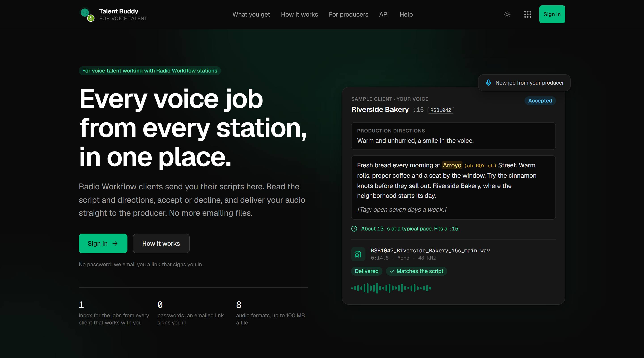The width and height of the screenshot is (644, 358).
Task: Open the How it works nav item
Action: click(x=299, y=15)
